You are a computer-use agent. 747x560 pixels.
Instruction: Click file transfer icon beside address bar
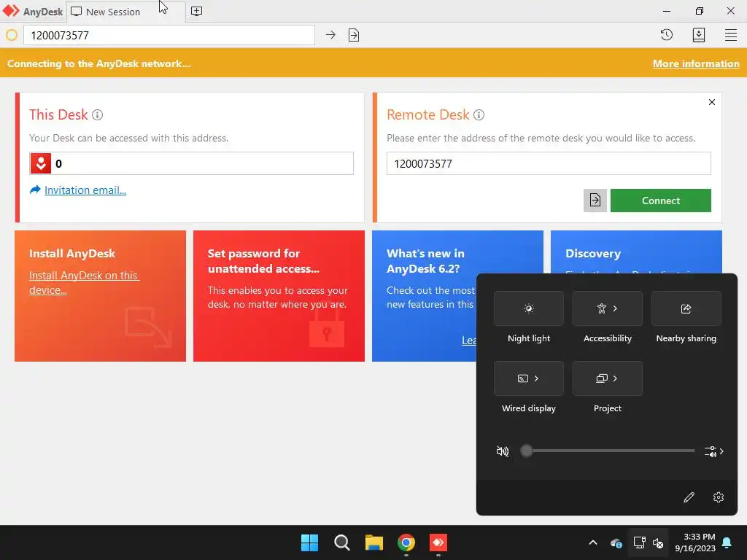coord(354,35)
